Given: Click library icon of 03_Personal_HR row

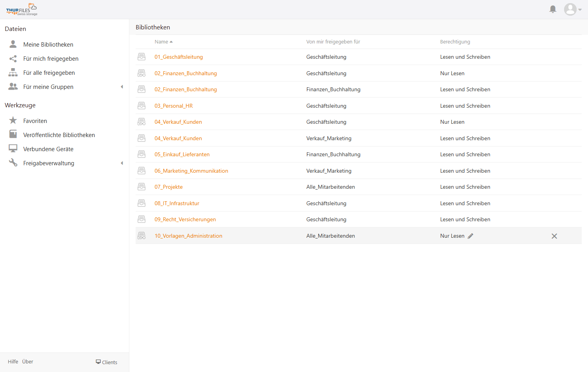Looking at the screenshot, I should pos(142,106).
